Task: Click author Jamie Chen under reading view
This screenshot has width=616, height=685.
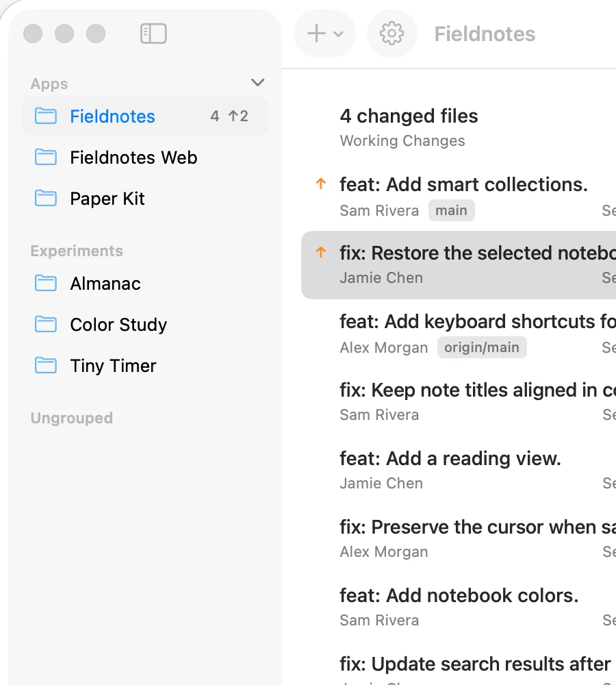Action: click(381, 483)
